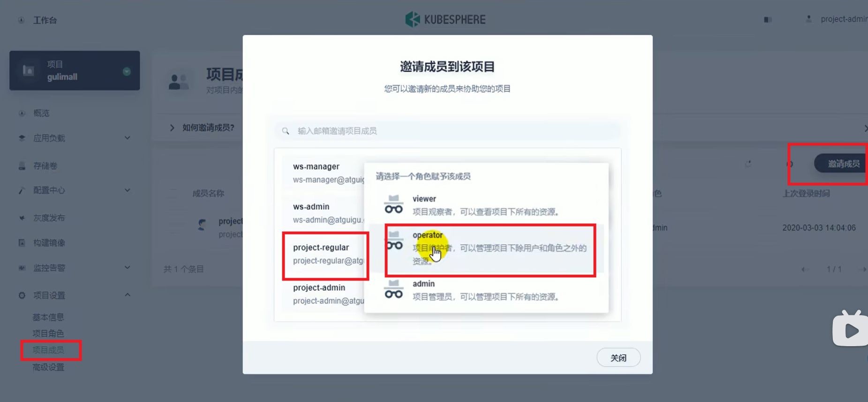This screenshot has height=402, width=868.
Task: Click the project-admin user avatar icon
Action: pyautogui.click(x=808, y=19)
